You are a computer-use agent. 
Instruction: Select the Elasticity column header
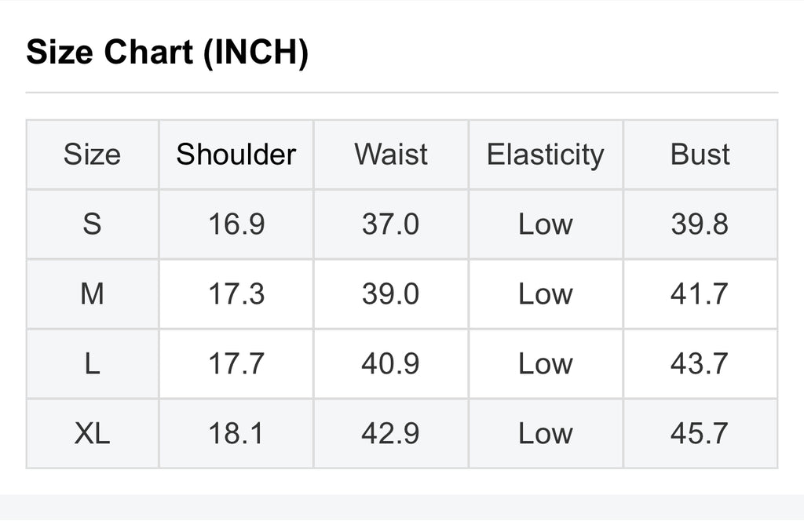coord(545,155)
